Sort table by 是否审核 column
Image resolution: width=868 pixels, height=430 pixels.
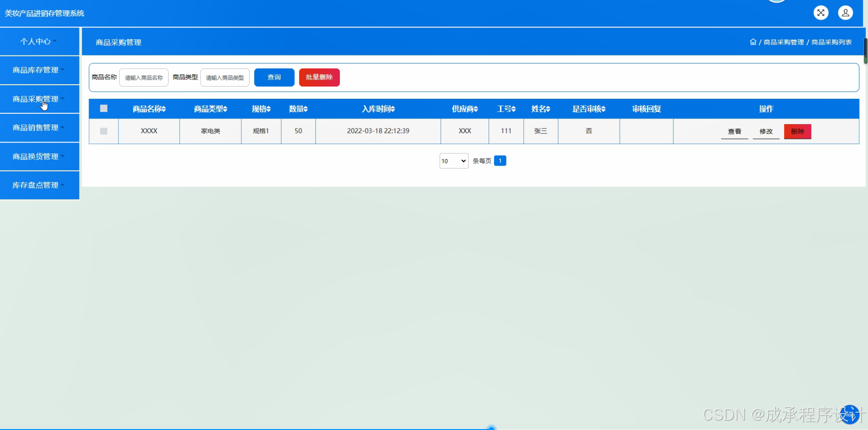tap(589, 109)
